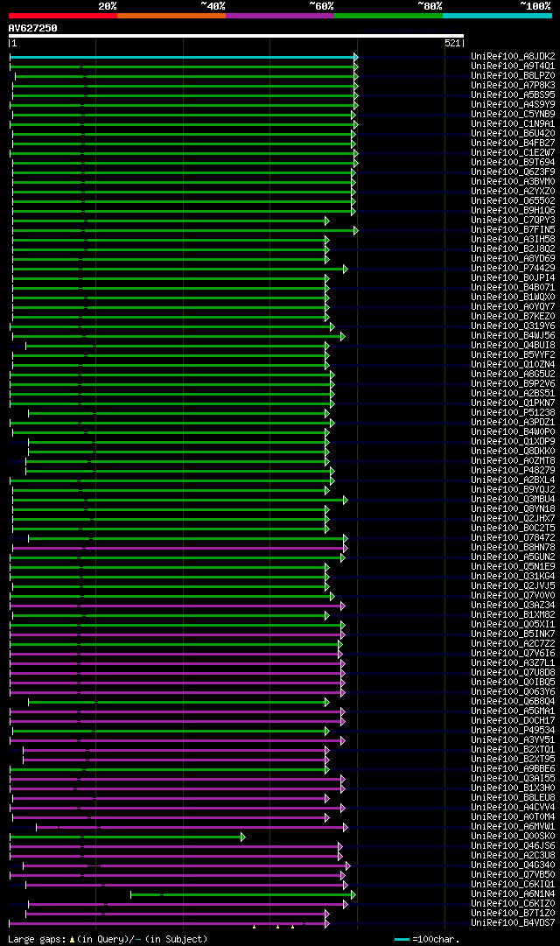Open hit UniRef100_B8LPZ0

[x=513, y=76]
